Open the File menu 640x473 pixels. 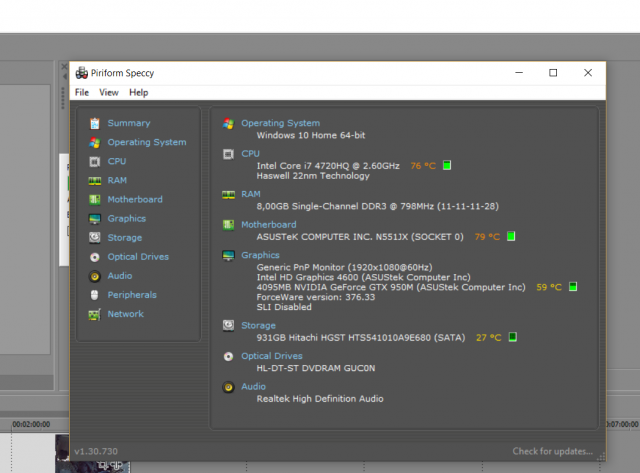[x=82, y=93]
